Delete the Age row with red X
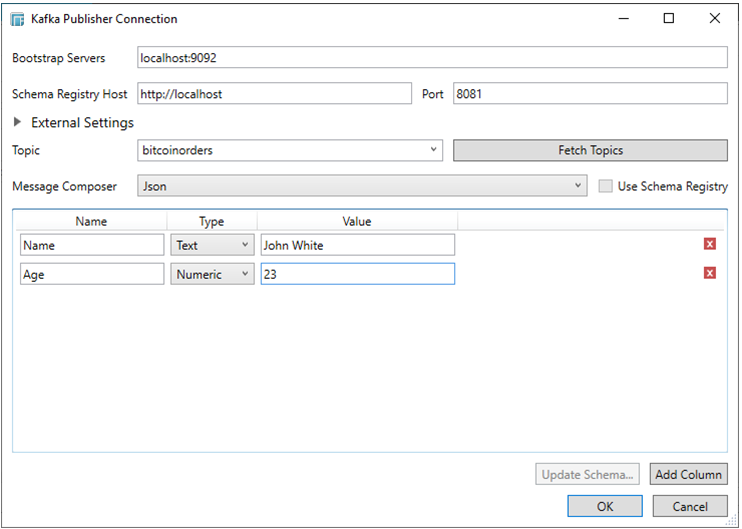Viewport: 742px width, 529px height. tap(709, 273)
